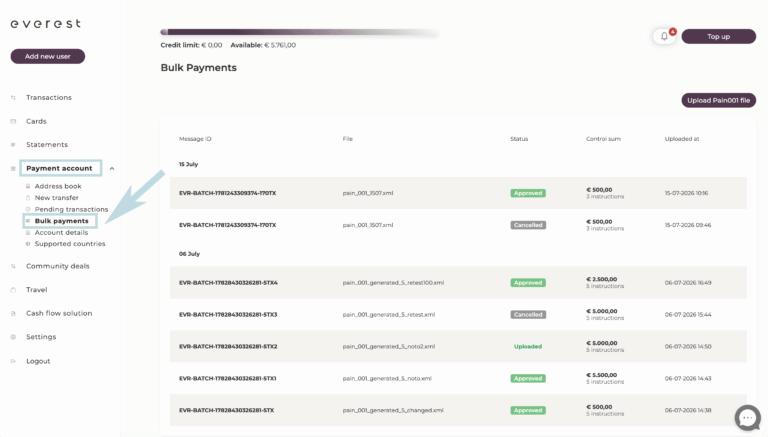Screen dimensions: 768x437
Task: Click the Available € 5.761,00 balance
Action: (x=263, y=45)
